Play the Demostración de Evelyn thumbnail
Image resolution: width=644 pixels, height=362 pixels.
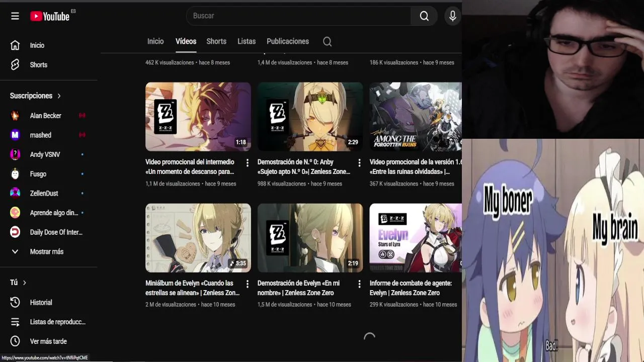(x=310, y=238)
